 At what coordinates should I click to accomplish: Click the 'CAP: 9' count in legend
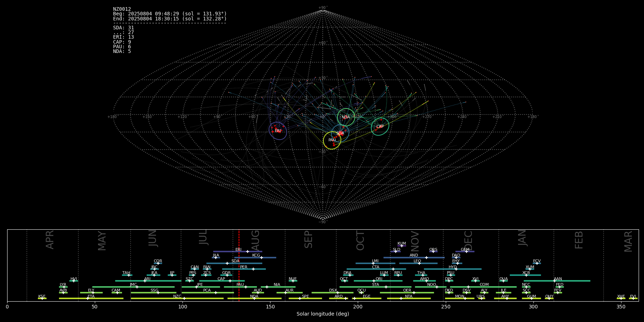tap(122, 42)
